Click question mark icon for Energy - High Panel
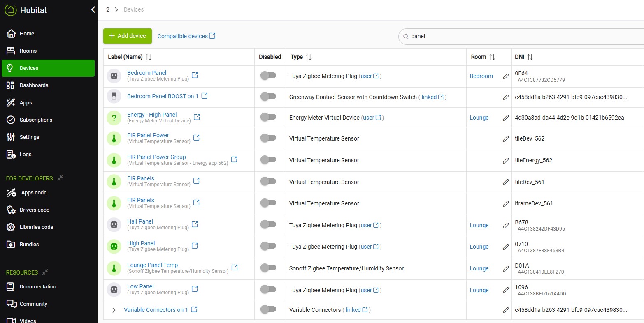Viewport: 644px width, 323px height. 114,118
